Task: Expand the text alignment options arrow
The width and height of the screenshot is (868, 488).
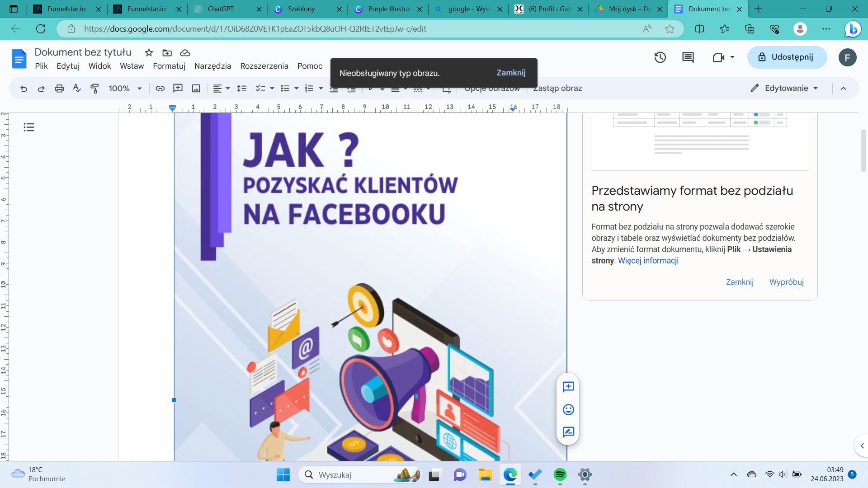Action: coord(228,88)
